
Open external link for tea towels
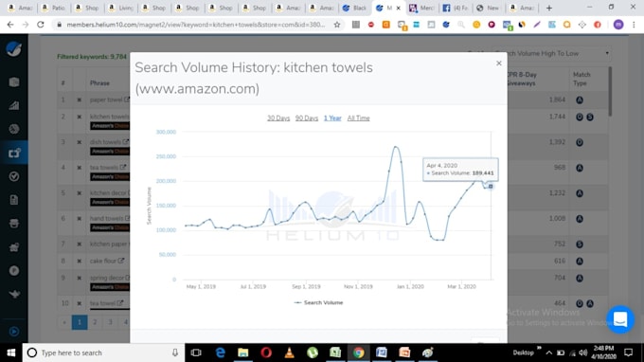point(122,167)
